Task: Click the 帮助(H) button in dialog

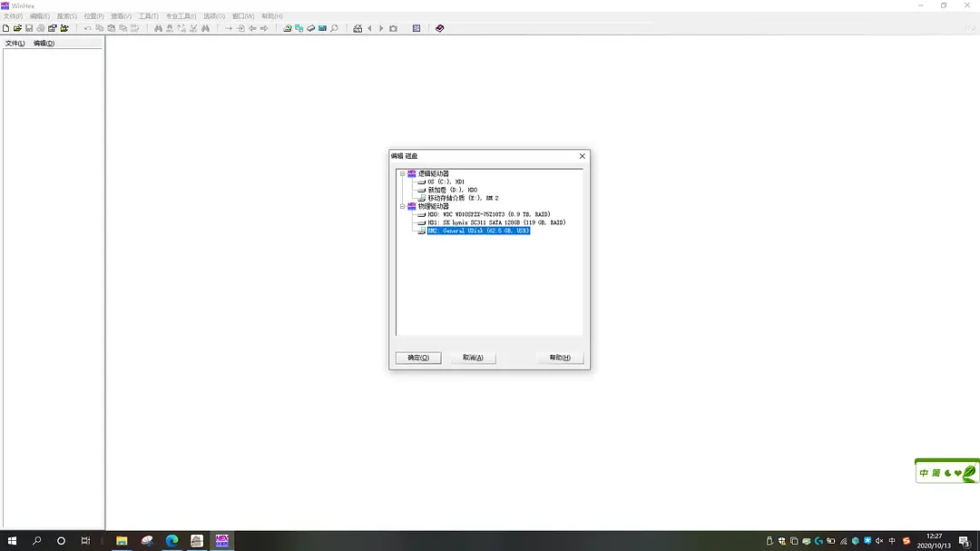Action: click(x=559, y=358)
